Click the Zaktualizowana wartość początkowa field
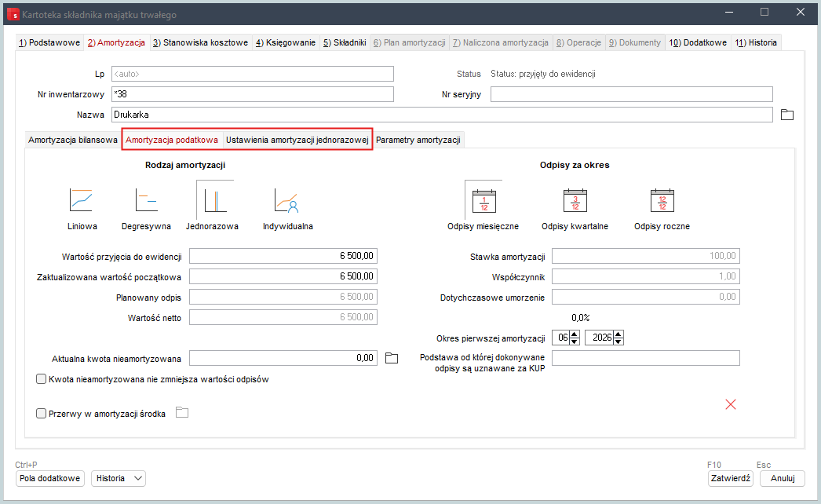This screenshot has height=504, width=821. pos(283,276)
